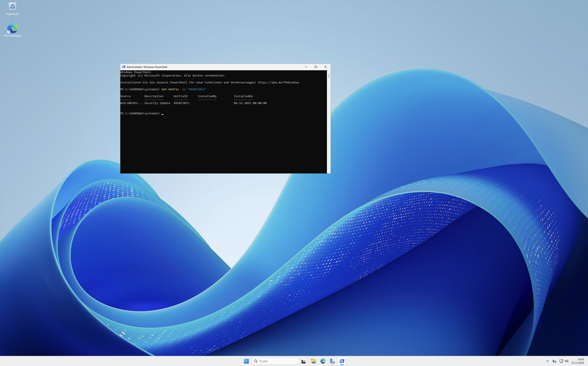Open Server Manager from the taskbar

(x=333, y=361)
